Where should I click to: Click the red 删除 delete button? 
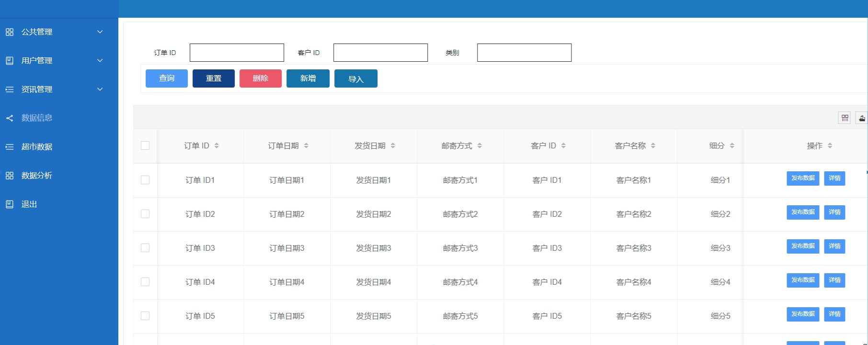click(x=261, y=78)
